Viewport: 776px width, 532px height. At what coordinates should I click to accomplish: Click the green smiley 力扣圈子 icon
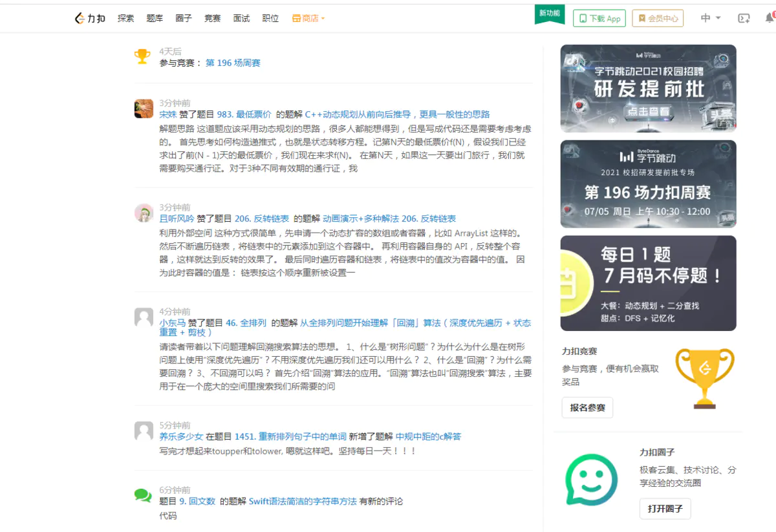(x=591, y=480)
